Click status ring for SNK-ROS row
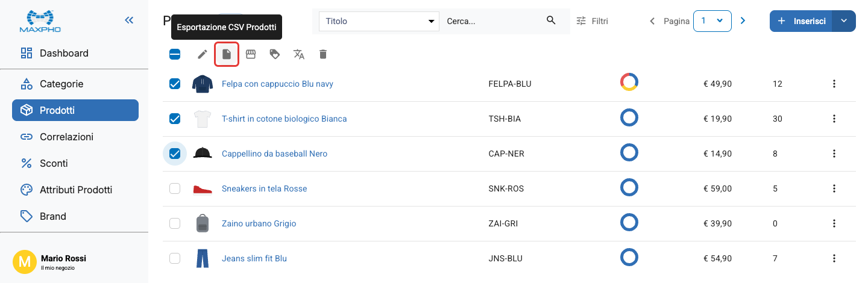868x283 pixels. tap(629, 188)
